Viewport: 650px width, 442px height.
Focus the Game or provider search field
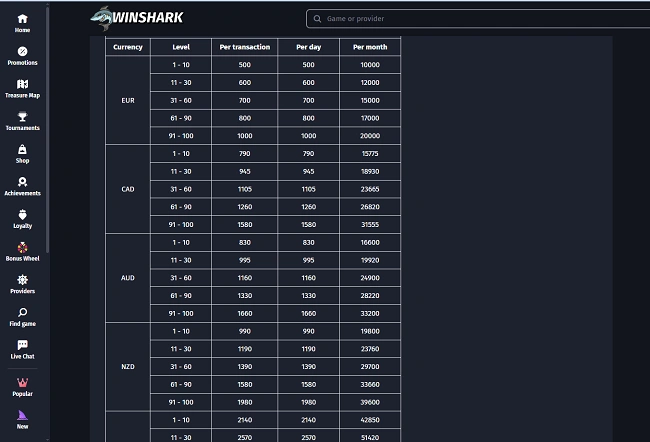pyautogui.click(x=478, y=19)
